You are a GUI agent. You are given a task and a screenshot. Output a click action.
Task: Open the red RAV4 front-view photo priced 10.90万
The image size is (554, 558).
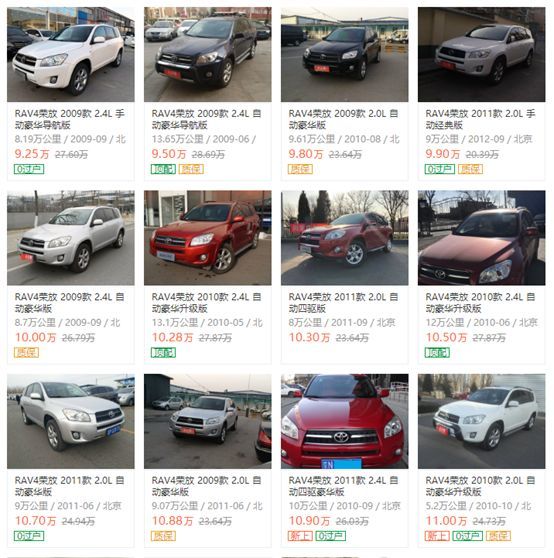tap(344, 421)
